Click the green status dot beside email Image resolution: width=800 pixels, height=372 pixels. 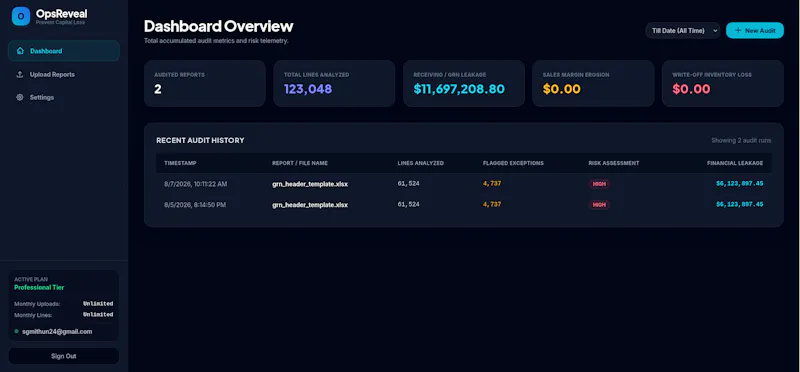coord(17,331)
